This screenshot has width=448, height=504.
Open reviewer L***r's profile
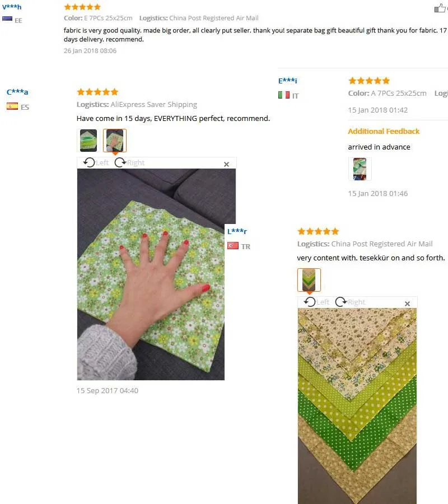click(237, 231)
